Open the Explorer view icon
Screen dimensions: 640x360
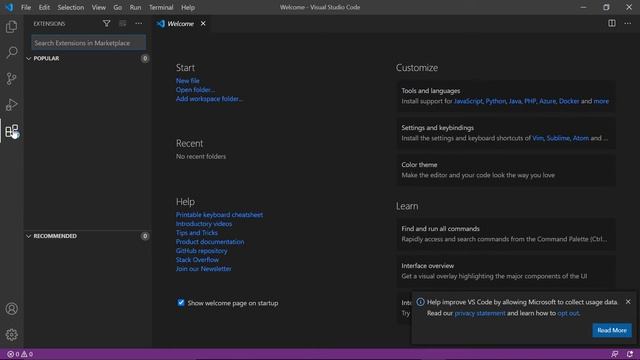[x=11, y=27]
